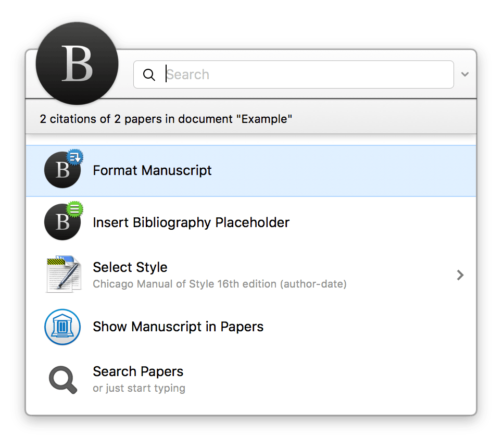Click the blue library building Papers icon
This screenshot has height=448, width=503.
click(x=62, y=327)
